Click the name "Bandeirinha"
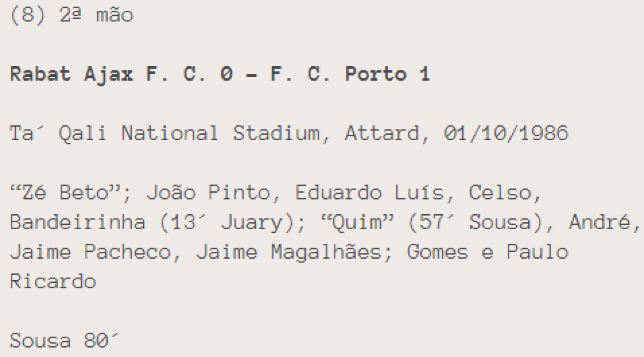 (x=78, y=222)
